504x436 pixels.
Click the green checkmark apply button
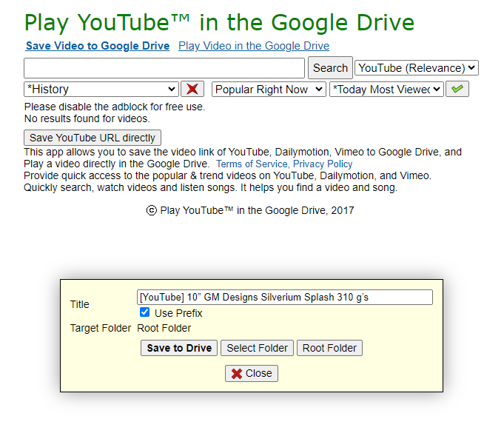coord(457,89)
